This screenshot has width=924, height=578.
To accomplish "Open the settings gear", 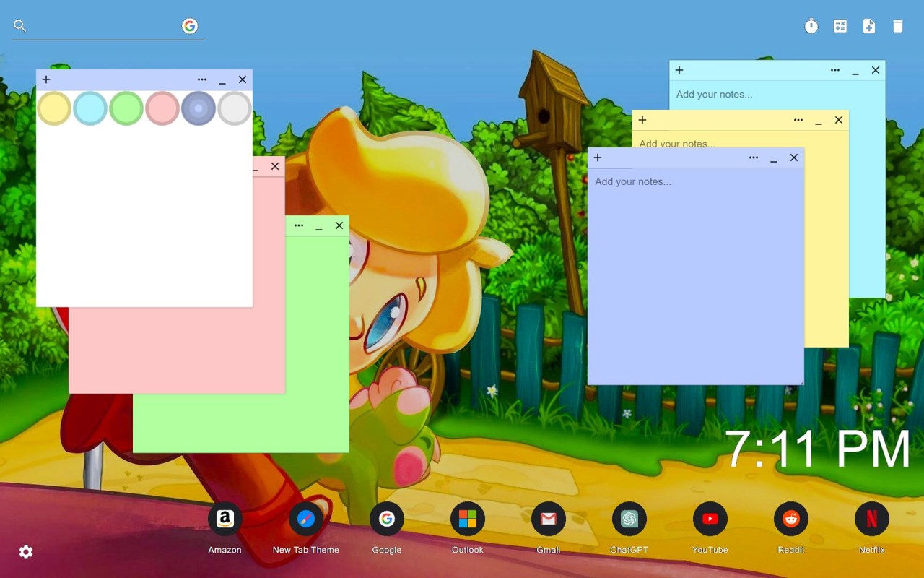I will [26, 552].
